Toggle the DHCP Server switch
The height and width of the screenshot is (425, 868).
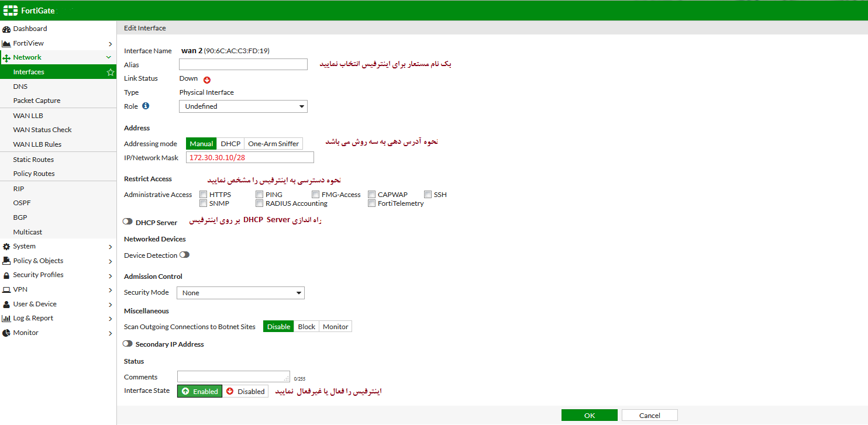128,222
